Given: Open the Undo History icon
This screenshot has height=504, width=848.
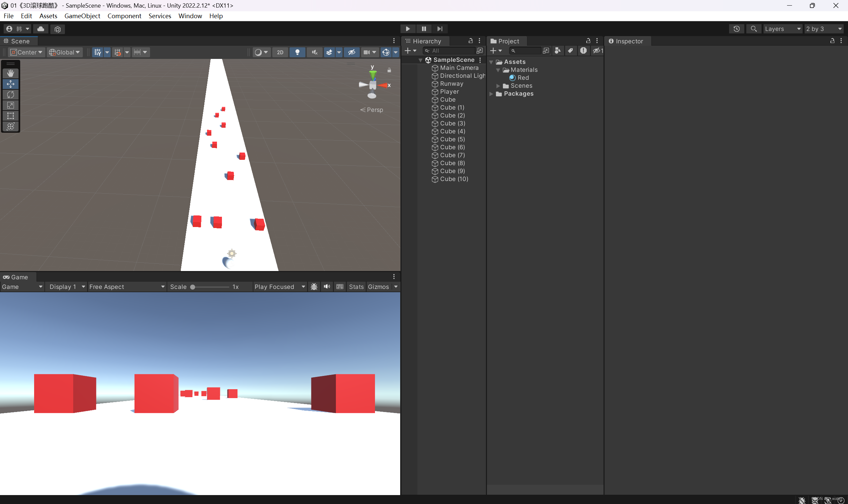Looking at the screenshot, I should 736,29.
